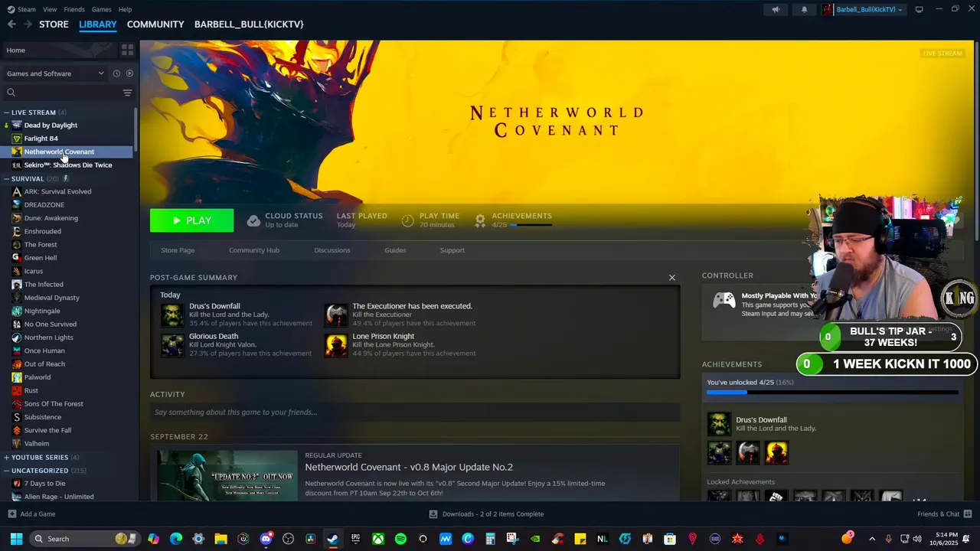Toggle the ready-to-play filter

(129, 73)
